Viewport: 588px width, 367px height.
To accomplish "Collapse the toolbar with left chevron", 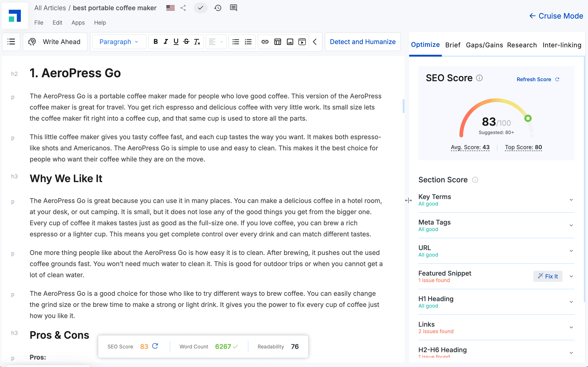I will coord(315,42).
